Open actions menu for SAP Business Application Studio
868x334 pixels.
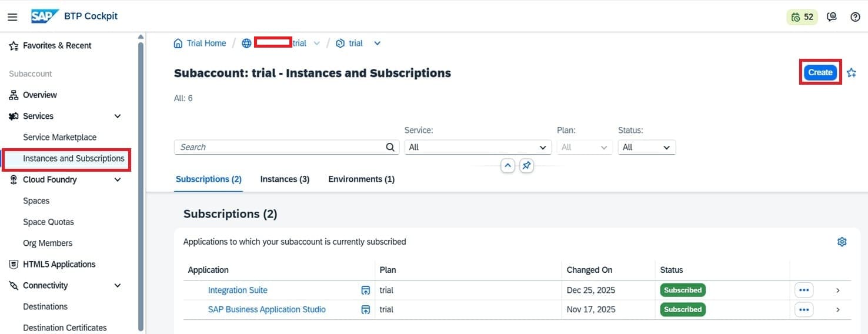click(x=803, y=310)
